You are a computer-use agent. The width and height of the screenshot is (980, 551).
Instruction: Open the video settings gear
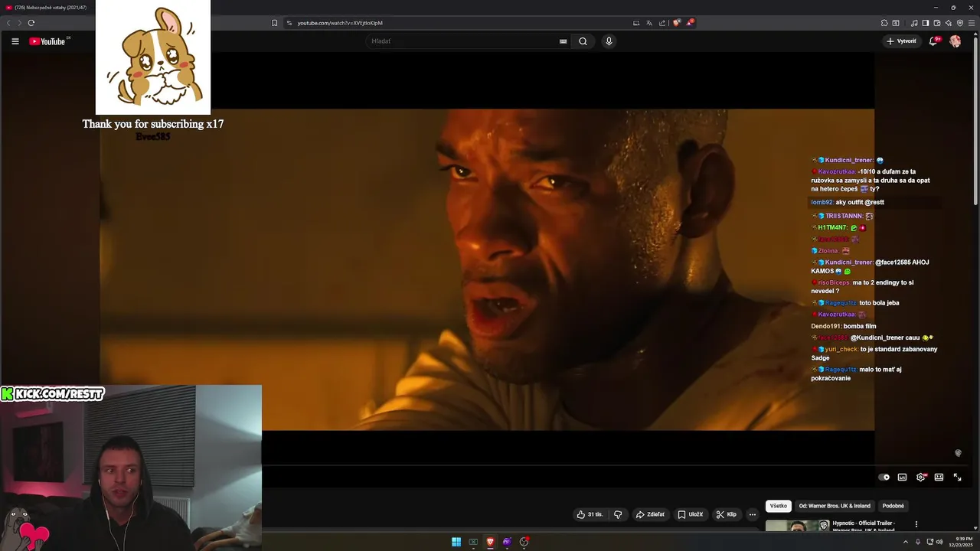pyautogui.click(x=921, y=477)
